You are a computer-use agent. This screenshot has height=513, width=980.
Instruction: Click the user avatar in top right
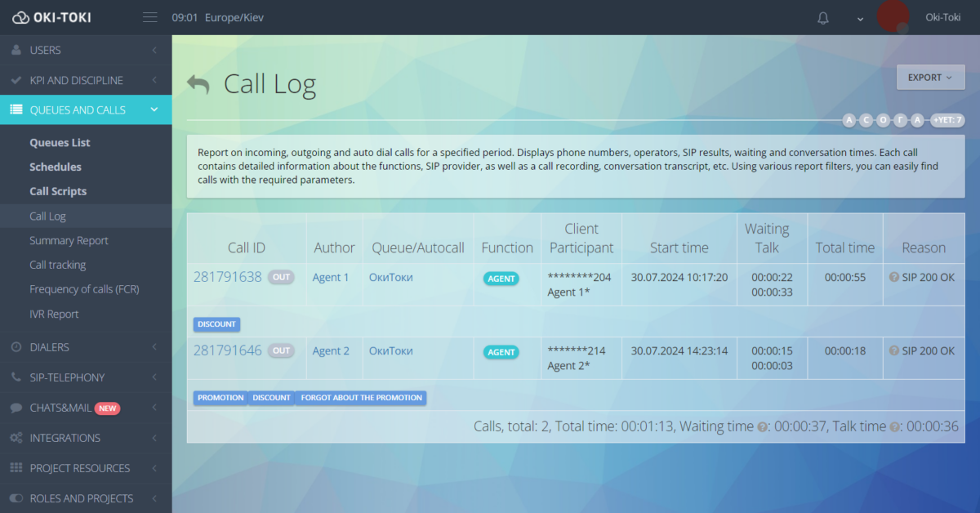coord(893,17)
